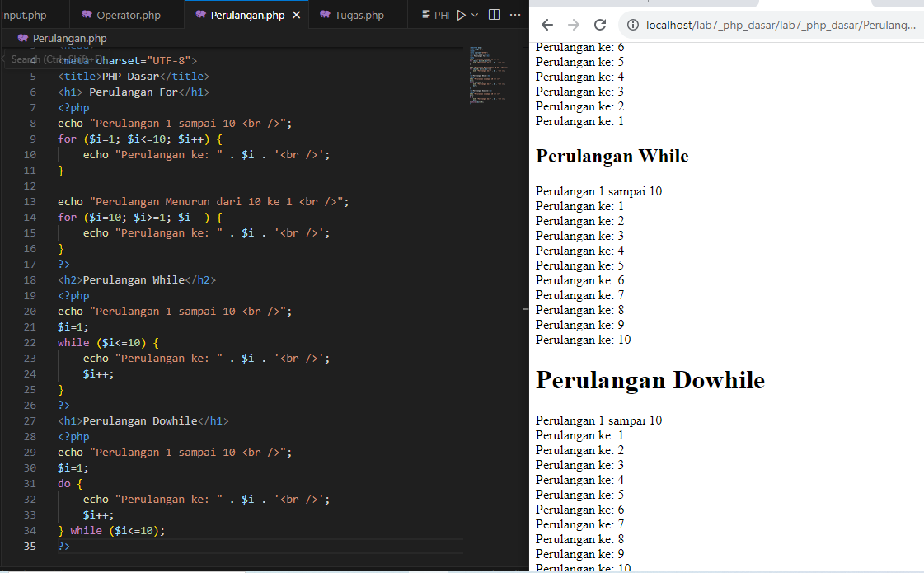Navigate back using the browser back arrow
Screen dimensions: 924x573
[548, 26]
